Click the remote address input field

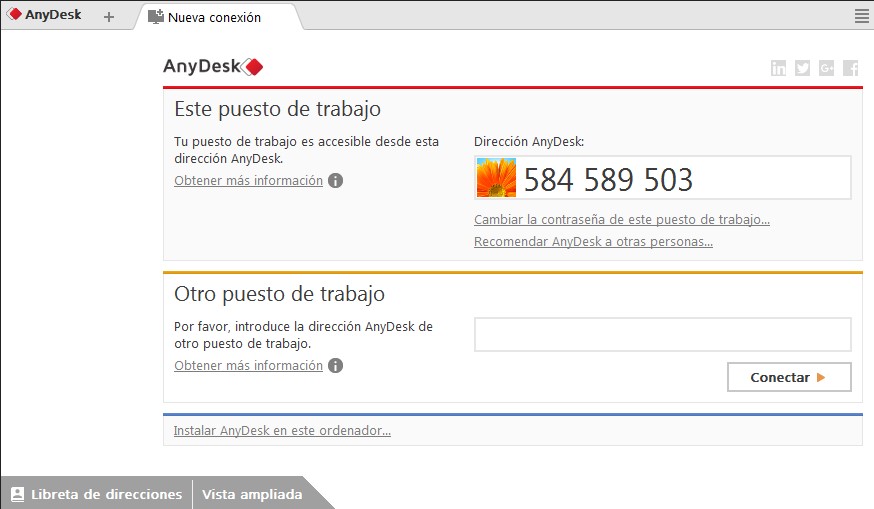tap(662, 334)
